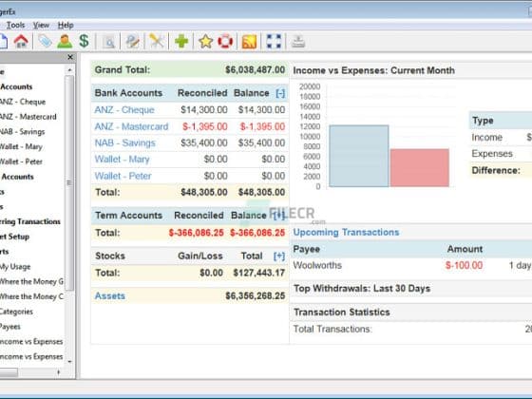Click the new document icon in the toolbar
Screen dimensions: 532x399
(3, 42)
